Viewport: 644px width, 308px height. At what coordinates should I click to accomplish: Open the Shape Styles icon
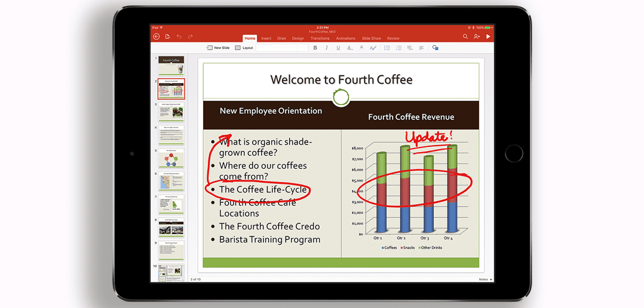click(436, 48)
